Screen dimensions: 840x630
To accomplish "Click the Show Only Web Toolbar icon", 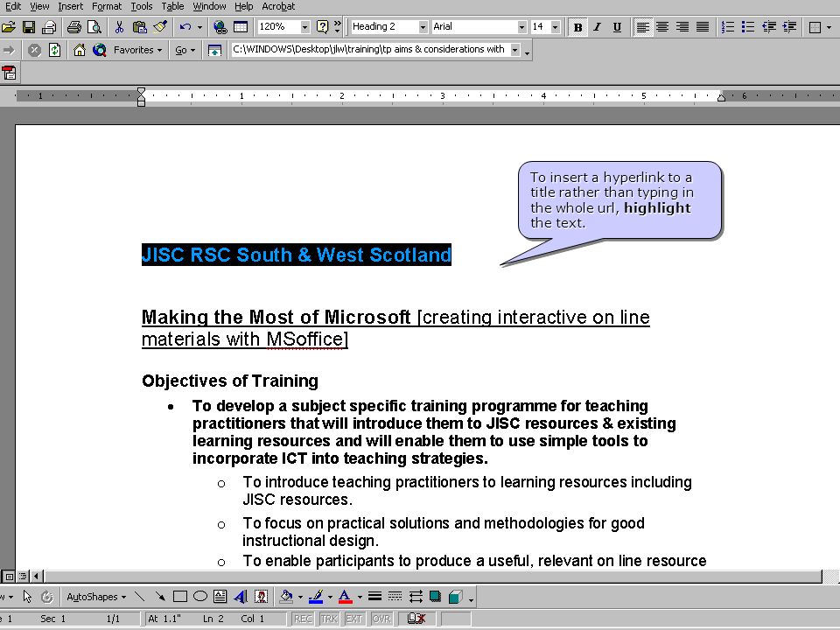I will point(214,51).
